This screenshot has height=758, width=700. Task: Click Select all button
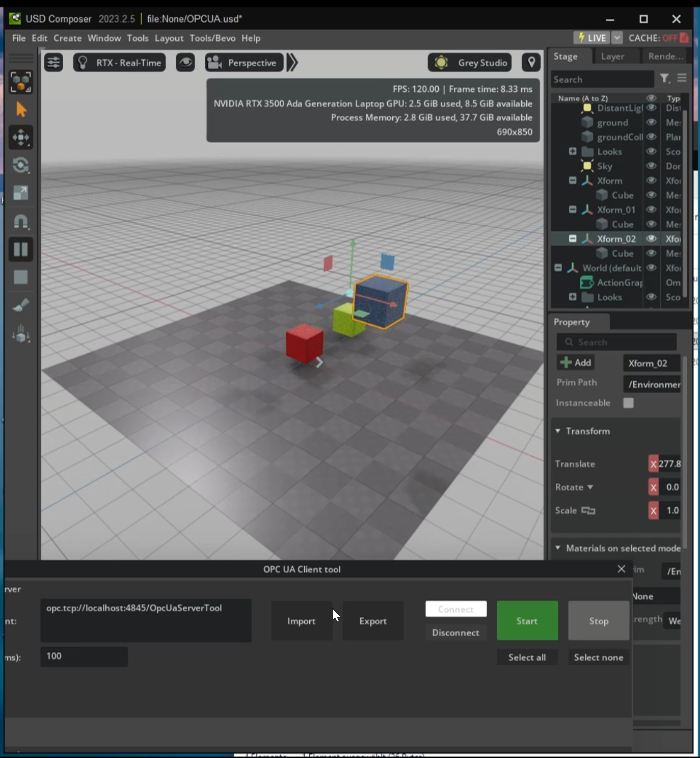(x=527, y=657)
